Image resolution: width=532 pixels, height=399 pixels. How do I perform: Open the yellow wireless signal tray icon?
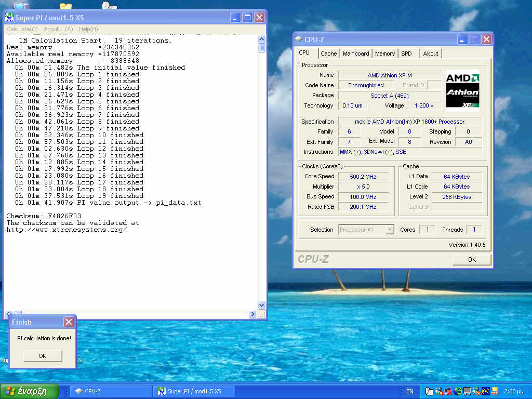[486, 391]
